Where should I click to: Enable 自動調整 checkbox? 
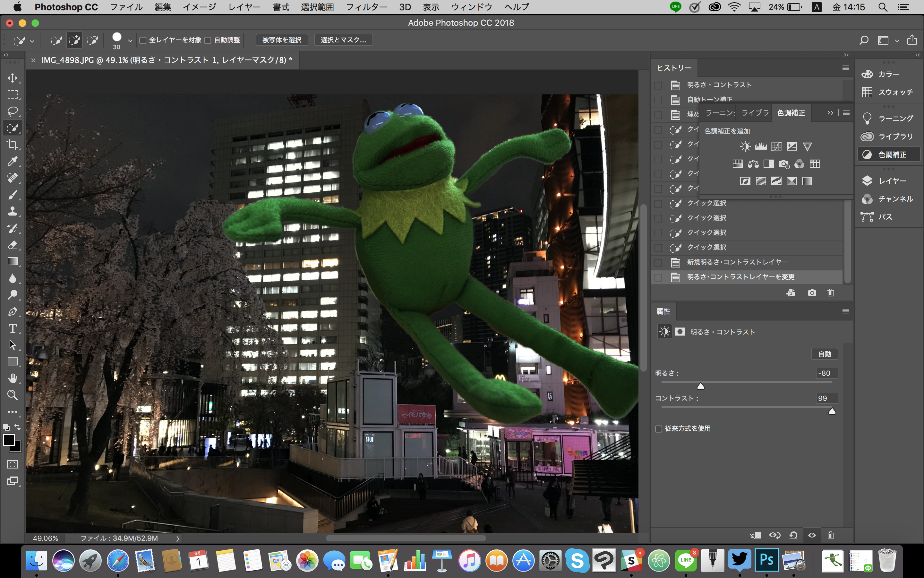pyautogui.click(x=208, y=40)
